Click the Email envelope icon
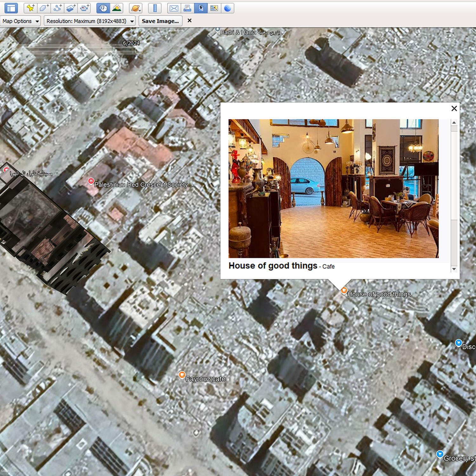This screenshot has width=476, height=476. (x=174, y=8)
